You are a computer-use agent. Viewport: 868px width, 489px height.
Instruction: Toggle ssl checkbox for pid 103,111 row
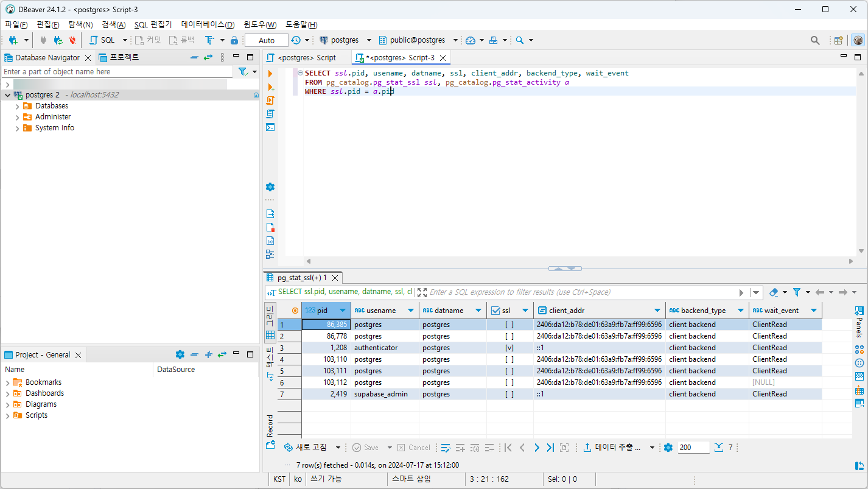pos(509,371)
